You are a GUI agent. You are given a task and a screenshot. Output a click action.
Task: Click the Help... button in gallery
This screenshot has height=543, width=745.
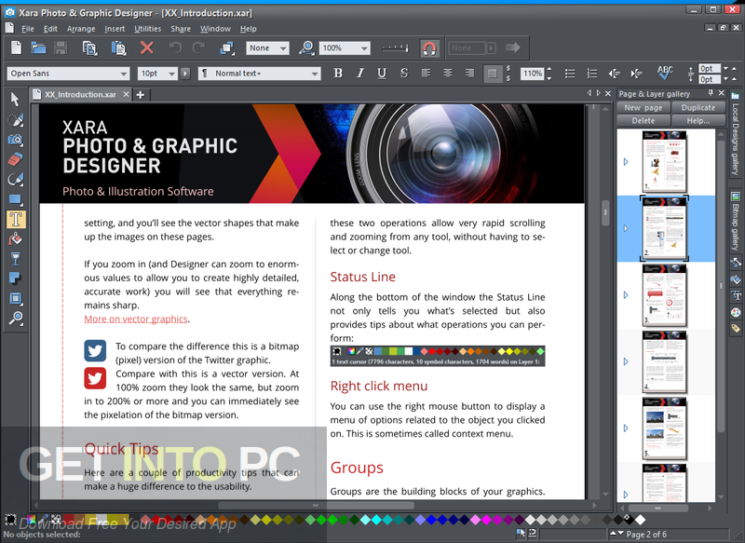pos(698,121)
